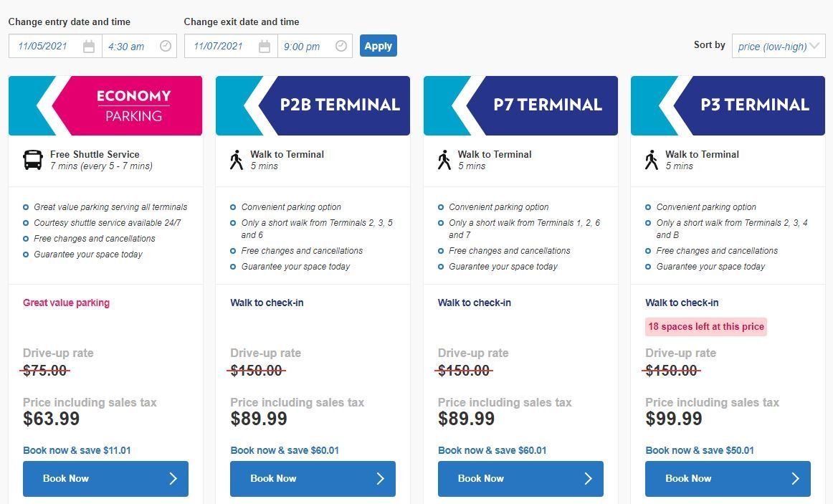Click the '18 spaces left' availability badge
Screen dimensions: 833x504
click(x=705, y=326)
